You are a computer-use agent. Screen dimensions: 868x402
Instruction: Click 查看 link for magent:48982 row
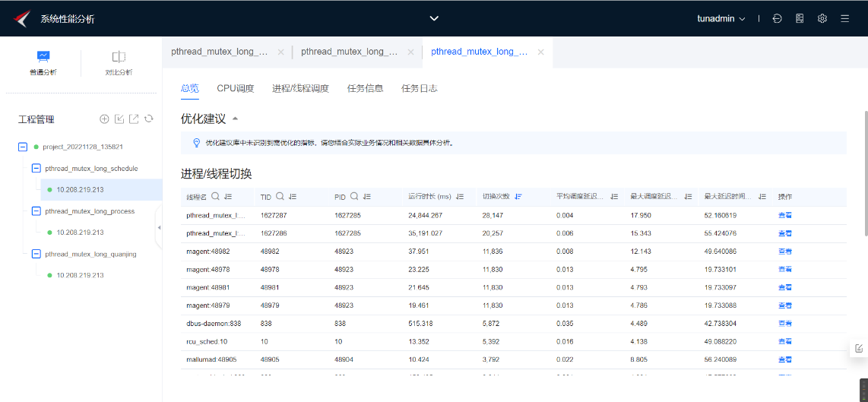coord(785,252)
